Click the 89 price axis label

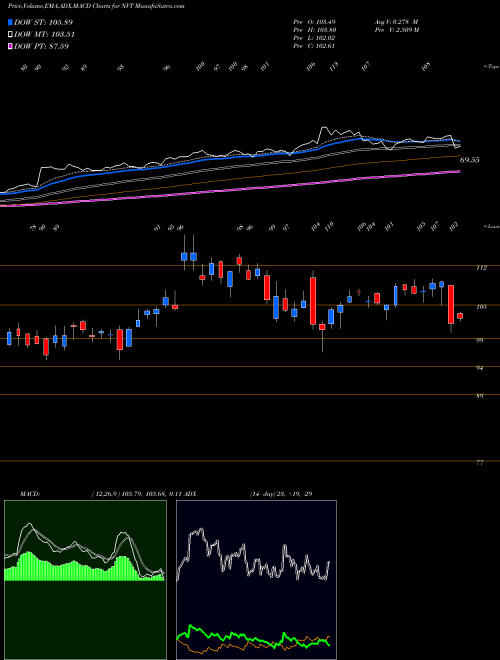point(480,396)
